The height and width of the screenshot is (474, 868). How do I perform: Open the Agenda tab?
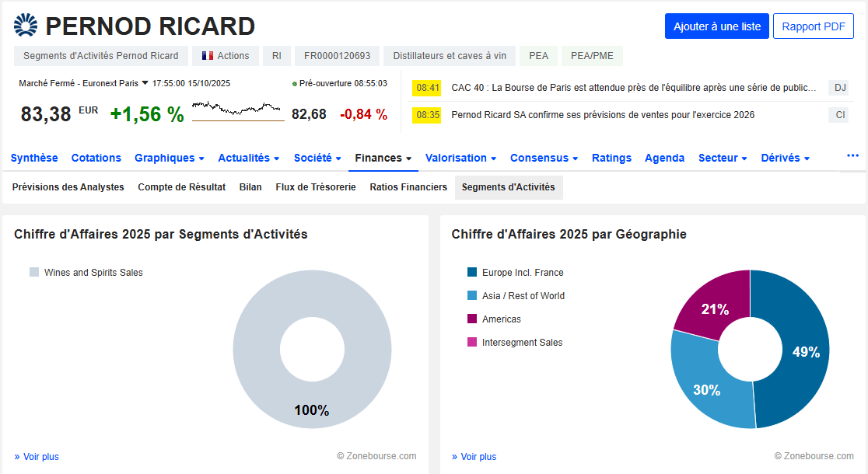click(665, 159)
